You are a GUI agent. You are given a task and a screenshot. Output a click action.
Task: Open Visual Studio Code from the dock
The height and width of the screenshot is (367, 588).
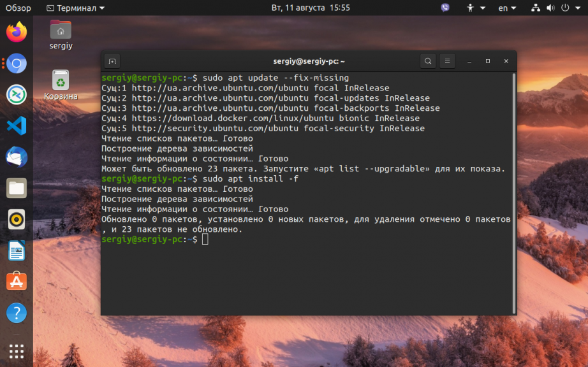17,126
